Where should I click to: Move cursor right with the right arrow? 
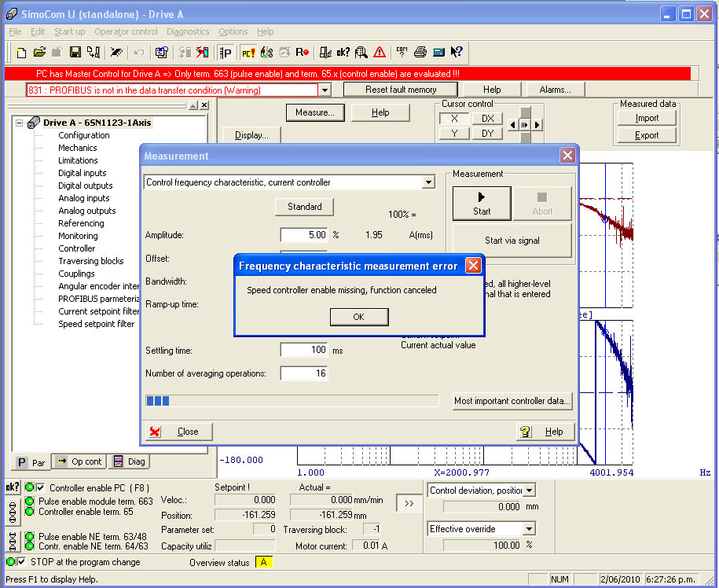click(x=537, y=125)
